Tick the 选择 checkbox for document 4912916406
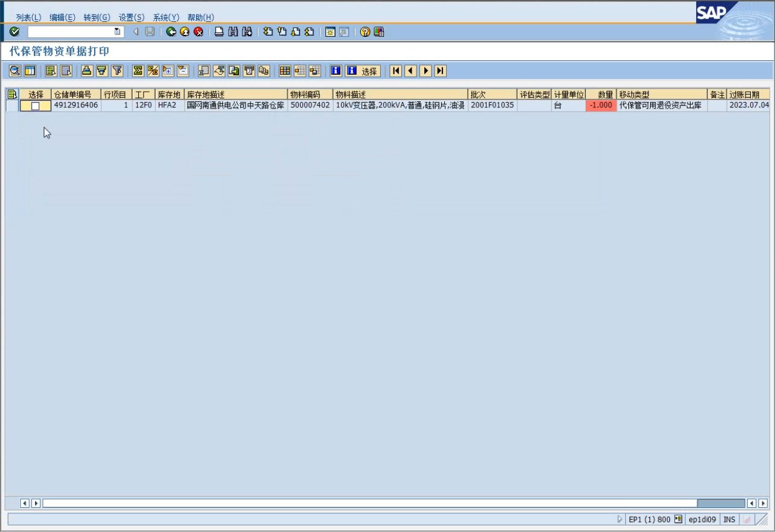This screenshot has height=532, width=775. pyautogui.click(x=35, y=106)
